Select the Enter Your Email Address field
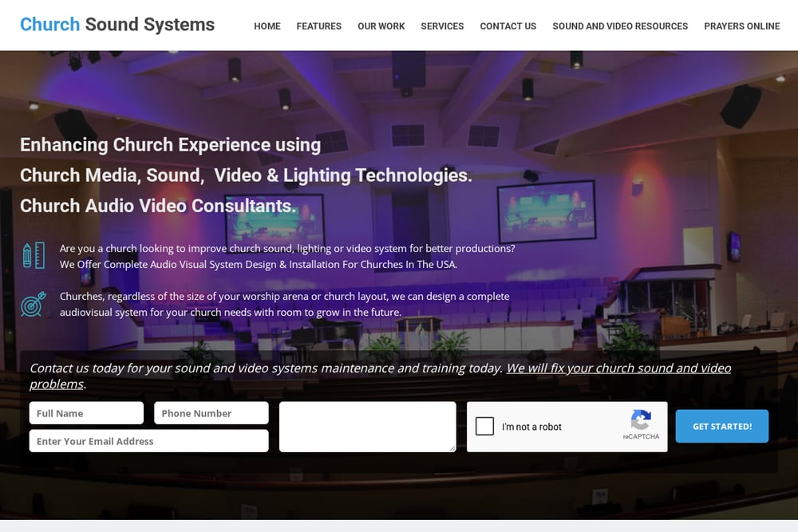Screen dimensions: 798x532 tap(149, 441)
